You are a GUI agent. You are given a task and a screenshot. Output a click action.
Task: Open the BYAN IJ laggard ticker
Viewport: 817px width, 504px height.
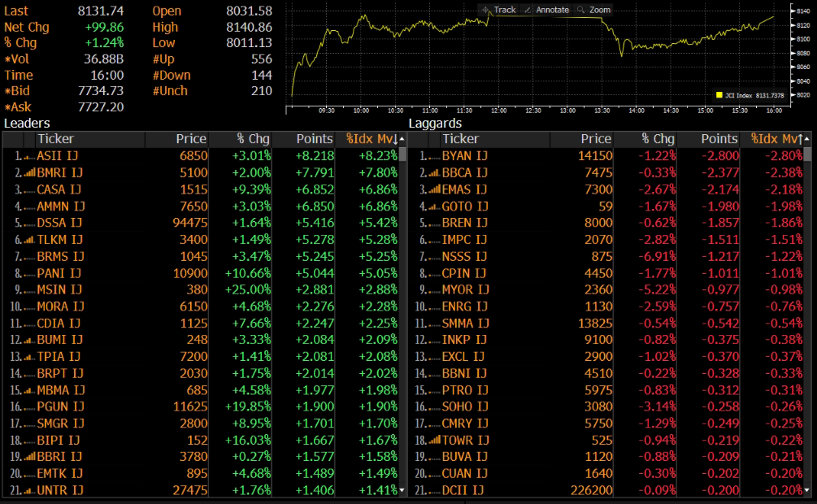point(464,156)
